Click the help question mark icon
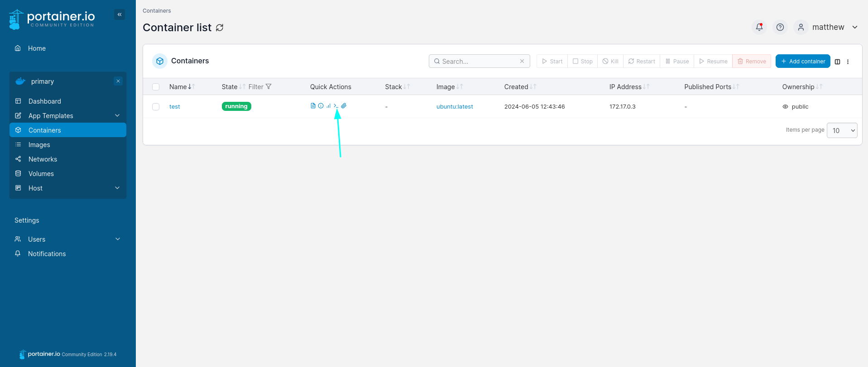Image resolution: width=868 pixels, height=367 pixels. click(780, 27)
